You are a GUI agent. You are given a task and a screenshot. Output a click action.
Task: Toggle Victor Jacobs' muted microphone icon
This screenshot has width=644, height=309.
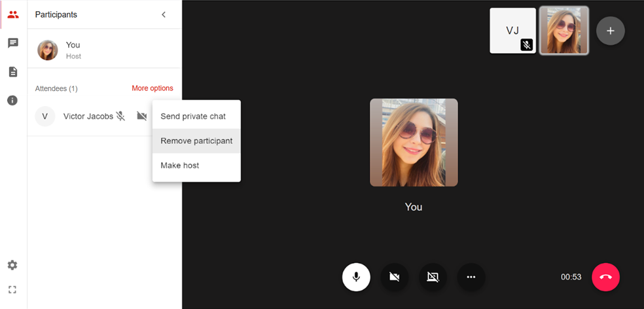pyautogui.click(x=120, y=117)
